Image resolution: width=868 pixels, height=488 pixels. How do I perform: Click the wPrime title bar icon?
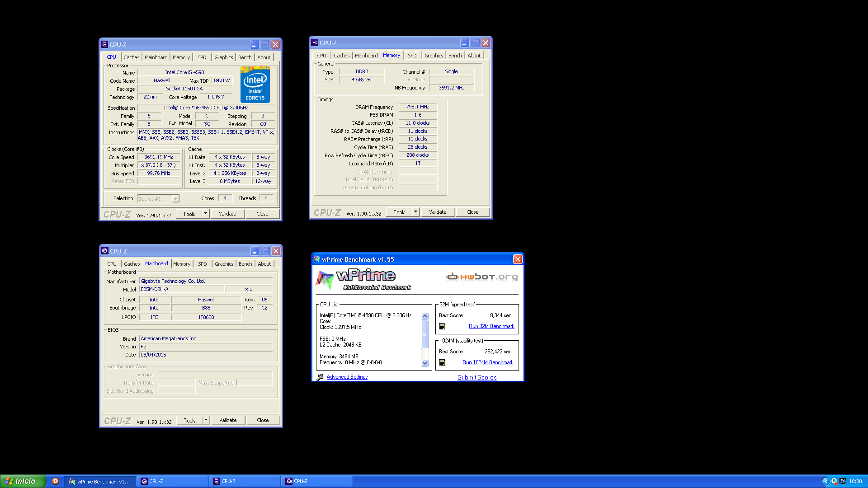pos(316,259)
